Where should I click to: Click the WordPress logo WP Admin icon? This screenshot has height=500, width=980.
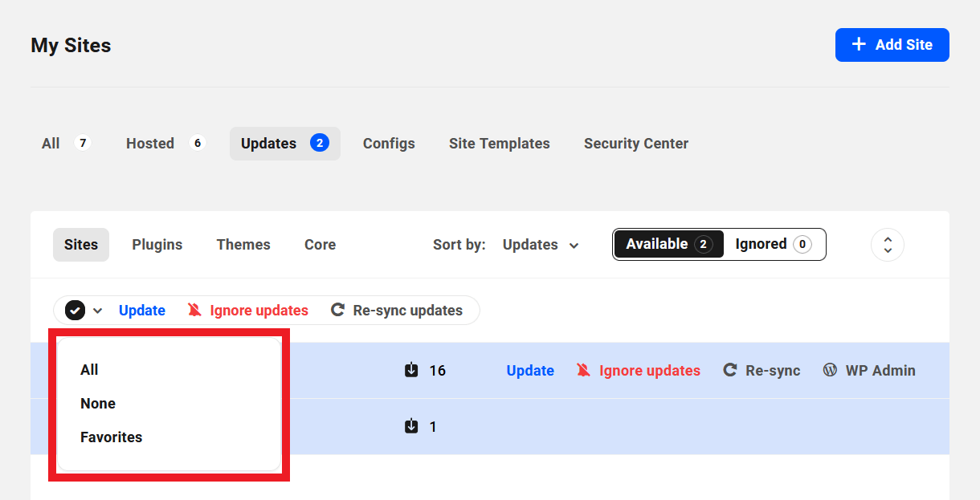tap(830, 370)
